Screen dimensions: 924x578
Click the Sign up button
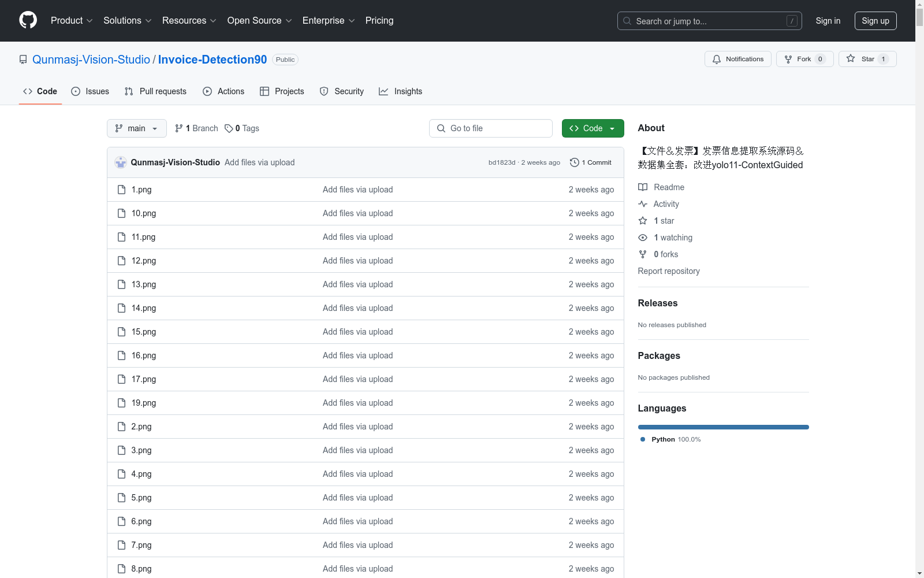coord(875,21)
